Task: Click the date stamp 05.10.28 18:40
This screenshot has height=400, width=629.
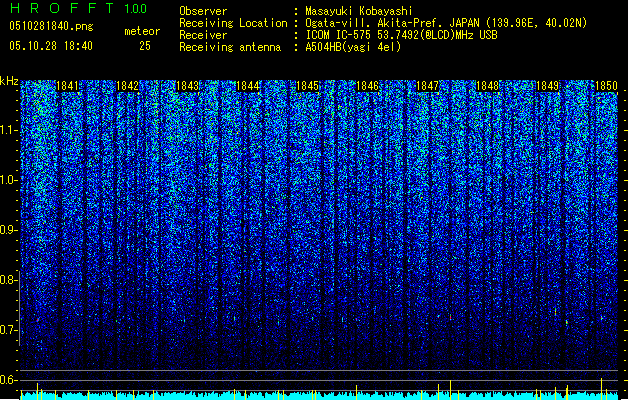Action: pos(51,46)
